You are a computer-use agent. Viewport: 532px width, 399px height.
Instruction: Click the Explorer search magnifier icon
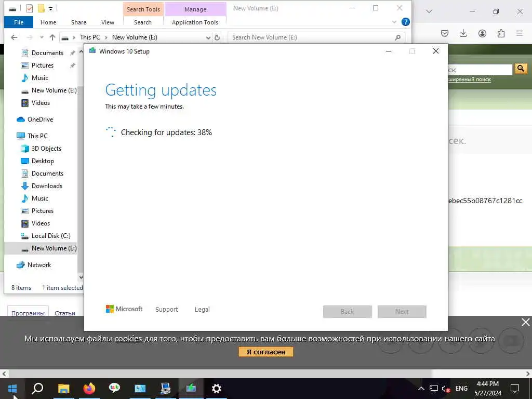(397, 37)
